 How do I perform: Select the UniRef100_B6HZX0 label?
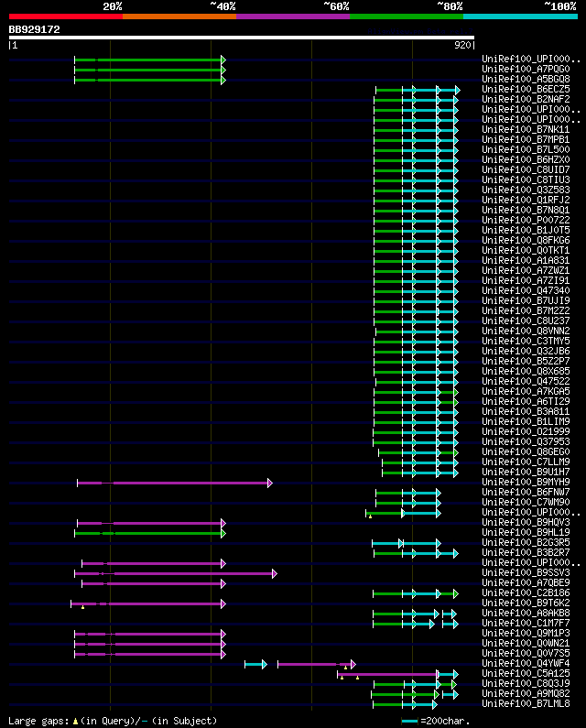point(526,159)
